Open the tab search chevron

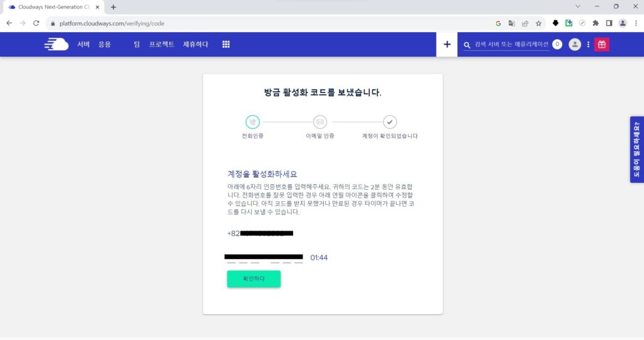pyautogui.click(x=578, y=6)
